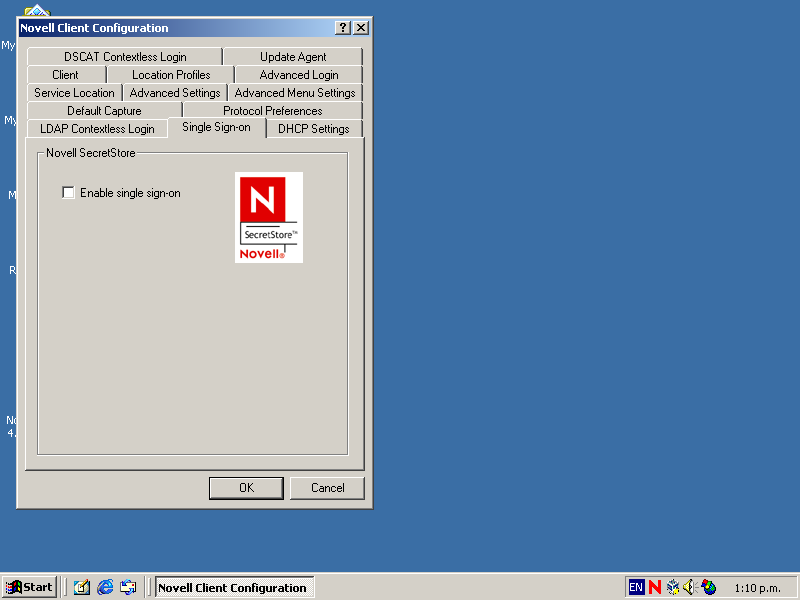Viewport: 800px width, 600px height.
Task: Select the Advanced Settings tab
Action: [175, 93]
